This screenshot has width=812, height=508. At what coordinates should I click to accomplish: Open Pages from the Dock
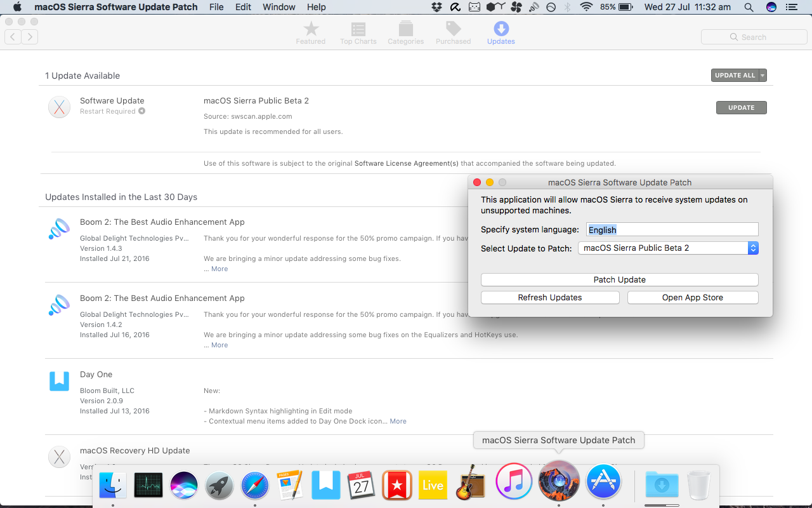pos(290,486)
